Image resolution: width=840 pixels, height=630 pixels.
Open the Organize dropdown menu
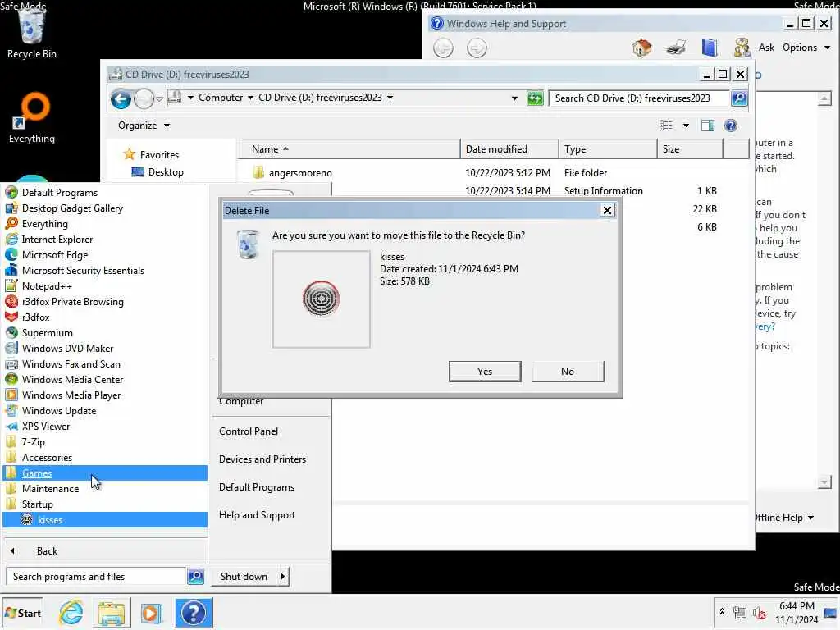coord(144,126)
